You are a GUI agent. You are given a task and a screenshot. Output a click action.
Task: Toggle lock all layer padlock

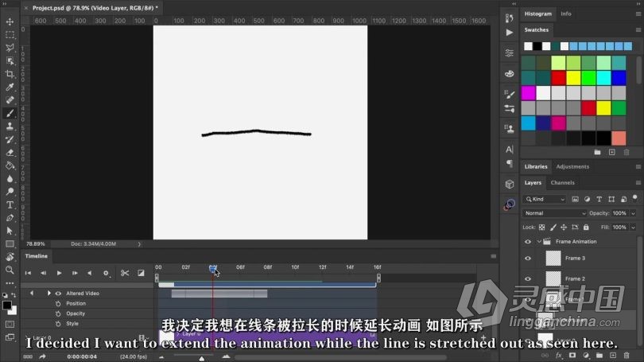point(586,228)
